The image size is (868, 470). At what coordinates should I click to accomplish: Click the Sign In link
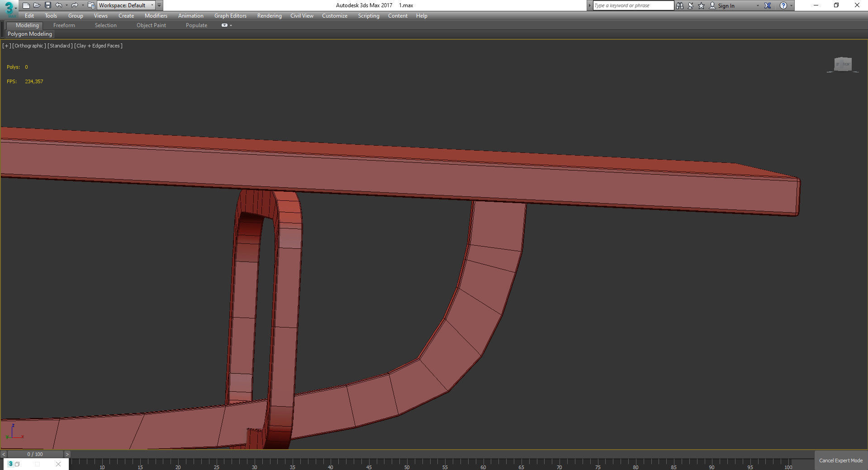[x=726, y=6]
